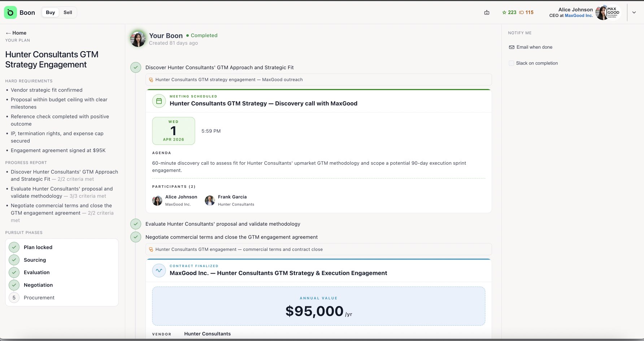Click requirement Engagement agreement signed at $95K
This screenshot has height=341, width=644.
58,150
